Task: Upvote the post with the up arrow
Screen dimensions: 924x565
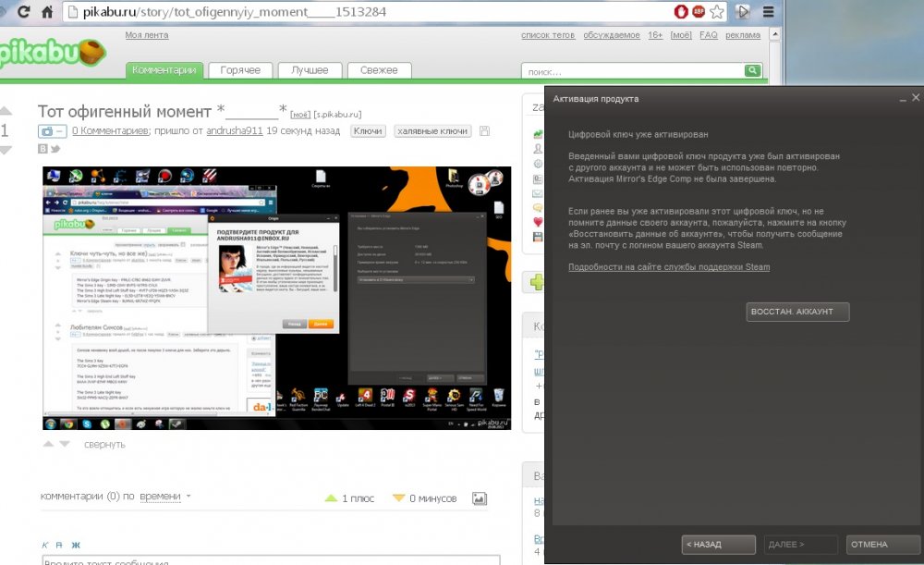Action: (x=6, y=110)
